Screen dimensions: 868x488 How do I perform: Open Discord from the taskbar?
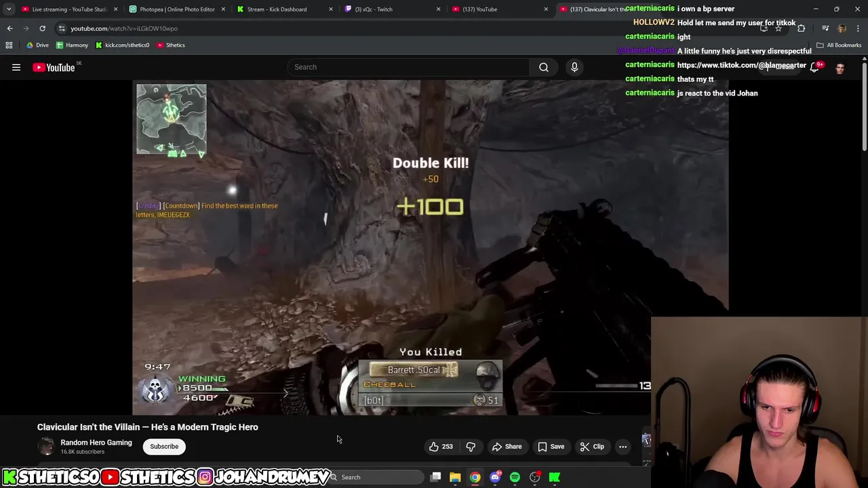coord(495,477)
